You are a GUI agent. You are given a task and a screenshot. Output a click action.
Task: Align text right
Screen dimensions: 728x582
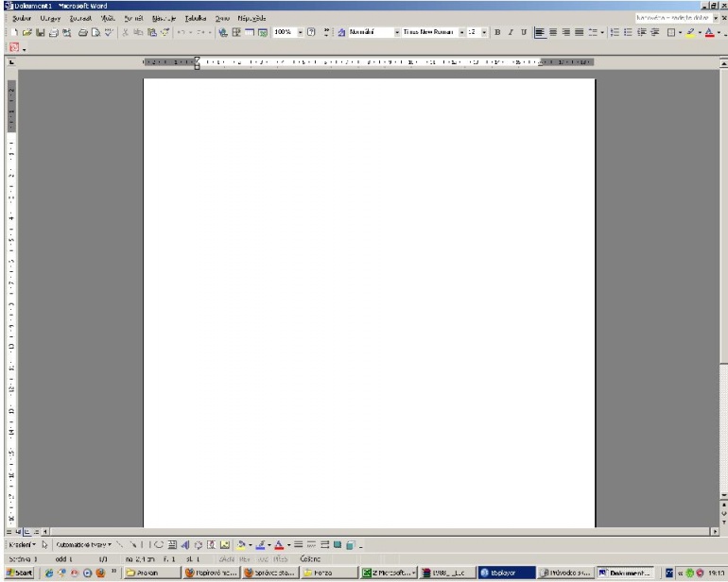(x=566, y=32)
